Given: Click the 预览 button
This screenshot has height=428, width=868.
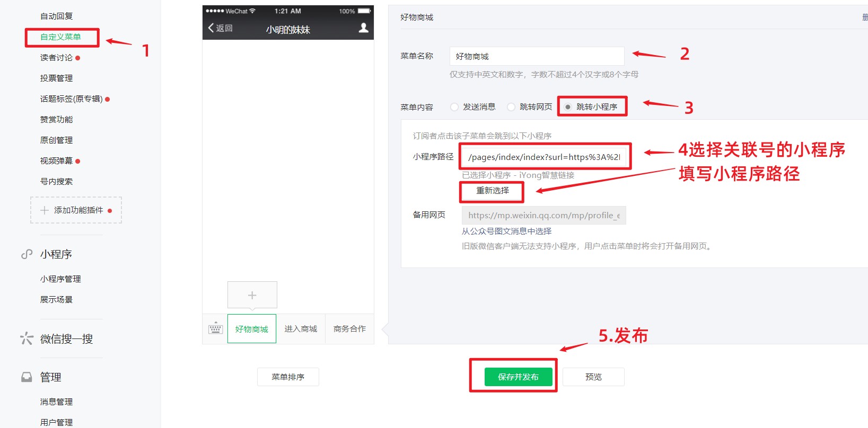Looking at the screenshot, I should (x=593, y=377).
